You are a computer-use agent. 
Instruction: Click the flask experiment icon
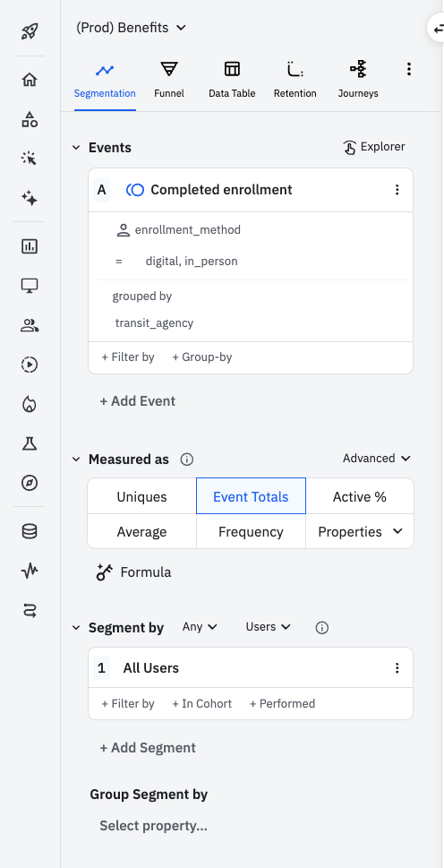tap(30, 443)
